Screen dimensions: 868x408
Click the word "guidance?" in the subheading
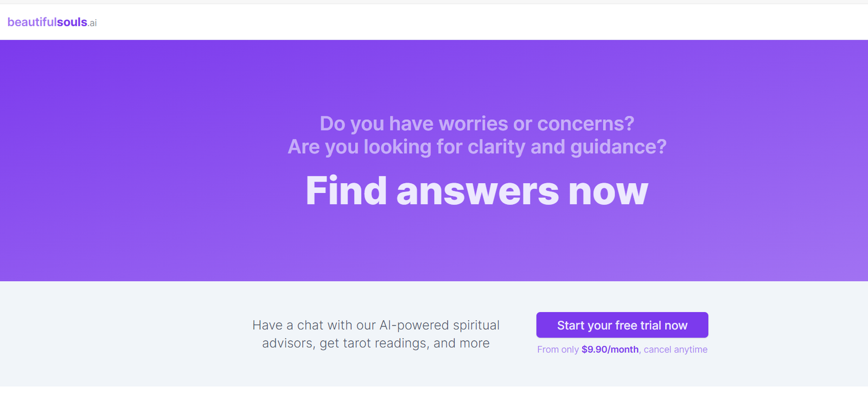[x=618, y=147]
